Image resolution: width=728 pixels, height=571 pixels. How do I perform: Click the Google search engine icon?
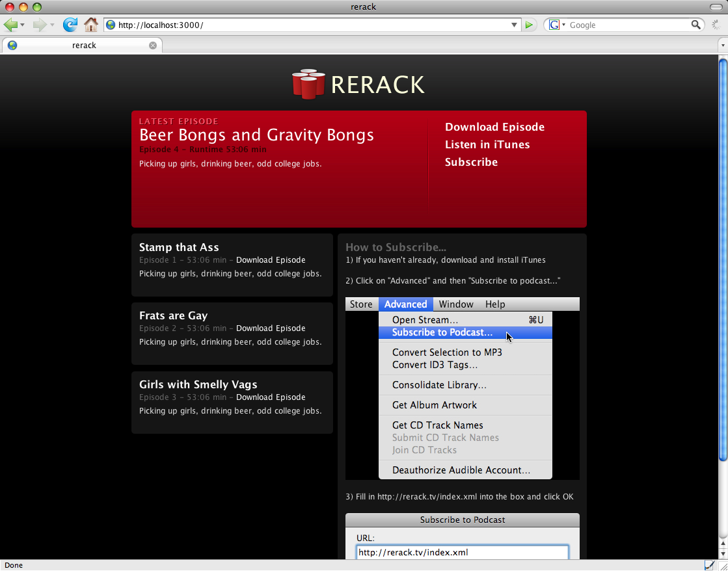[x=554, y=25]
